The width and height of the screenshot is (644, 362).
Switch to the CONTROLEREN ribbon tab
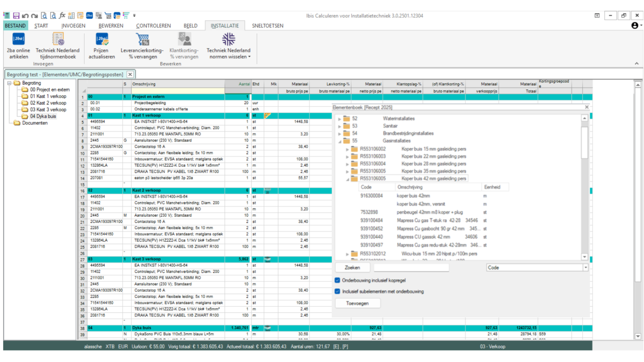(x=153, y=25)
